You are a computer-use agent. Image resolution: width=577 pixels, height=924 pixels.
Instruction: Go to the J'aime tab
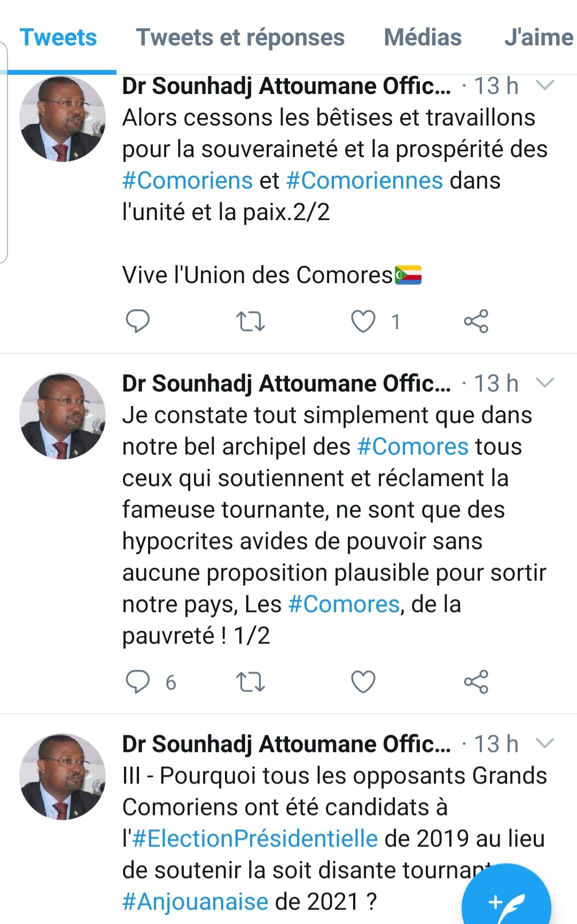tap(539, 37)
